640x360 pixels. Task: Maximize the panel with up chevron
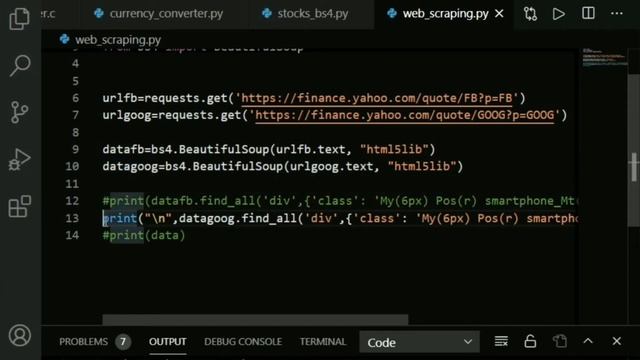pos(588,341)
